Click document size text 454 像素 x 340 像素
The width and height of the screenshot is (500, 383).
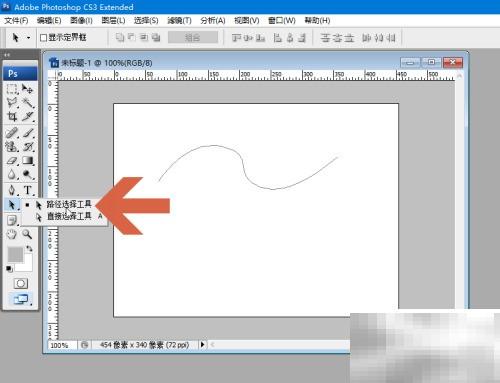click(144, 345)
